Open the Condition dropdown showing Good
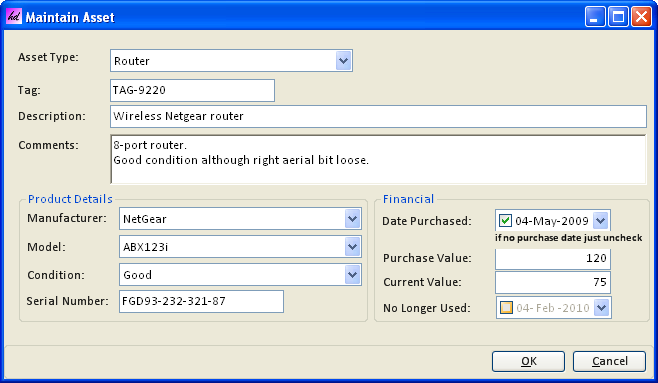This screenshot has height=383, width=658. (x=352, y=275)
